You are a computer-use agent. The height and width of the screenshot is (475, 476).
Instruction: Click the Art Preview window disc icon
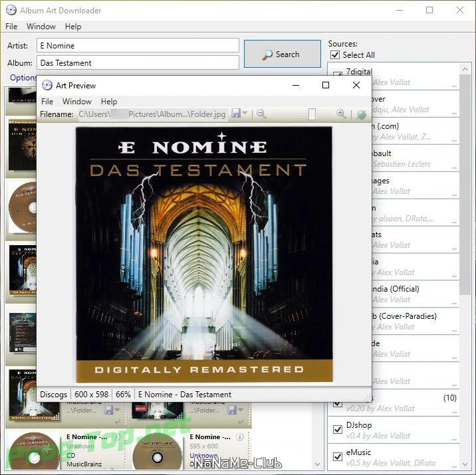[x=47, y=85]
